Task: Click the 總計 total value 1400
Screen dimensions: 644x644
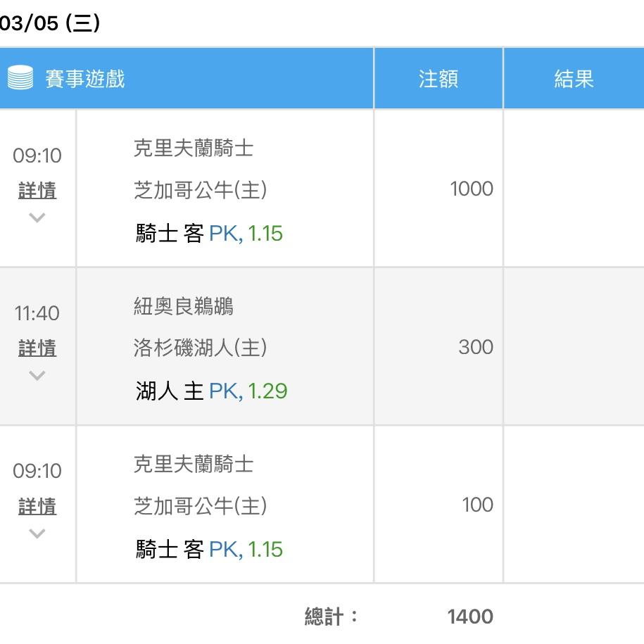Action: click(x=470, y=617)
